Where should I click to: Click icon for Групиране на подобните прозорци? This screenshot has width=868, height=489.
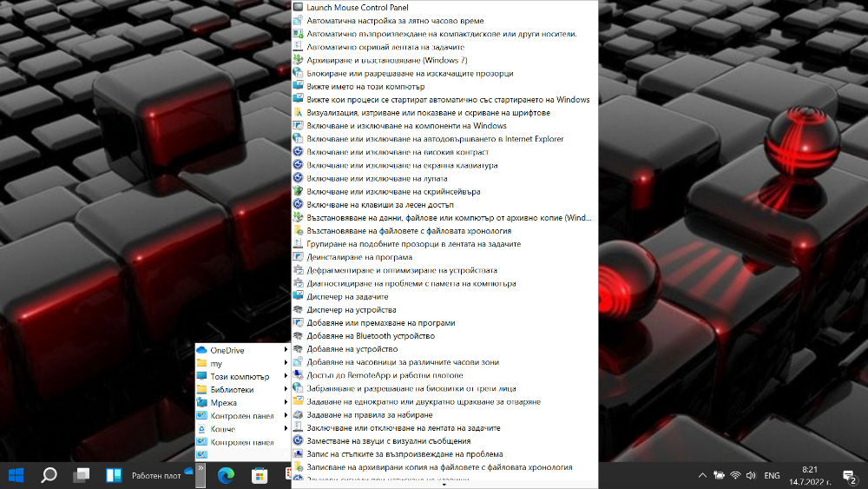click(x=298, y=244)
